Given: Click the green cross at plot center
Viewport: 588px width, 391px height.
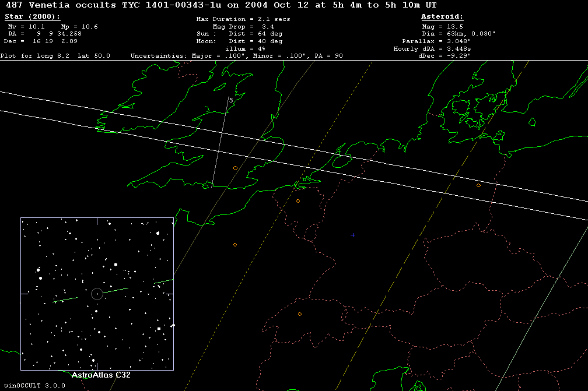Looking at the screenshot, I should pyautogui.click(x=352, y=235).
